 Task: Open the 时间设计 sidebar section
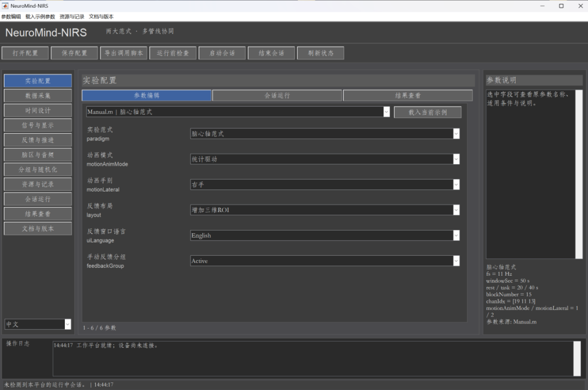tap(38, 110)
